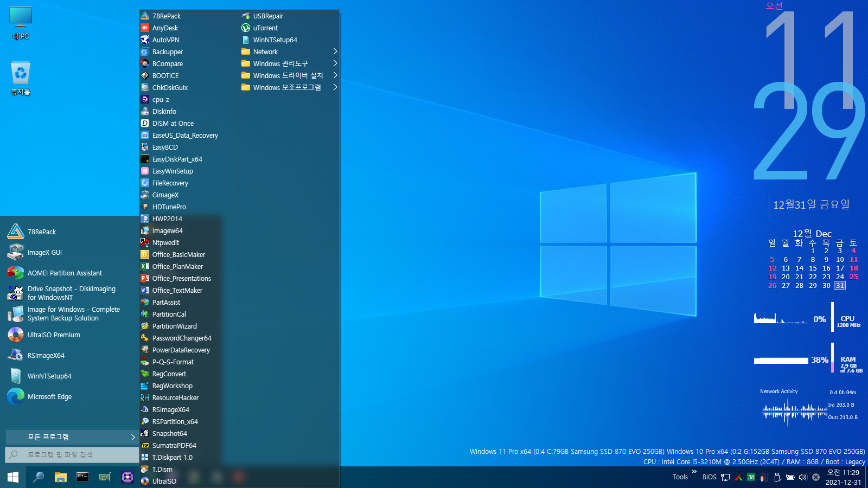Open GimageX program icon
Viewport: 868px width, 488px height.
[145, 195]
